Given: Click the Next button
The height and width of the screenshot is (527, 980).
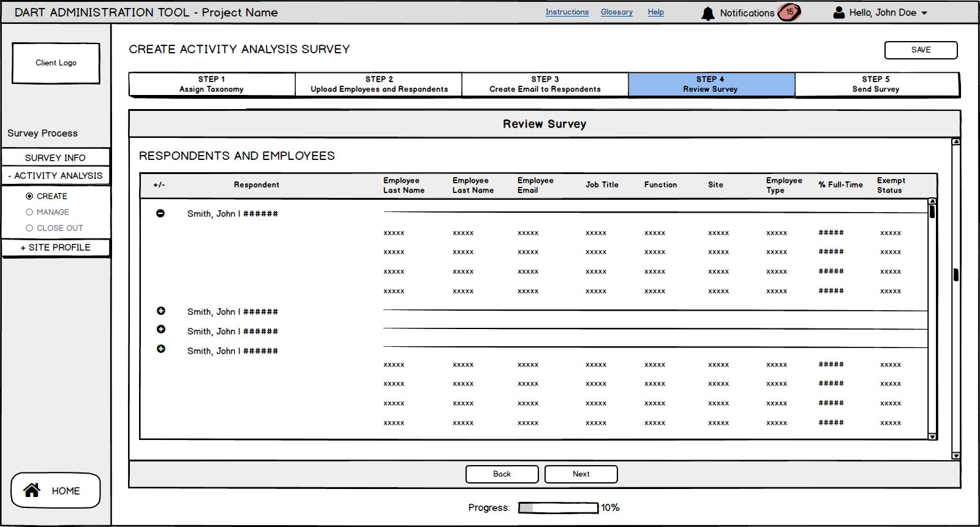Looking at the screenshot, I should click(581, 474).
